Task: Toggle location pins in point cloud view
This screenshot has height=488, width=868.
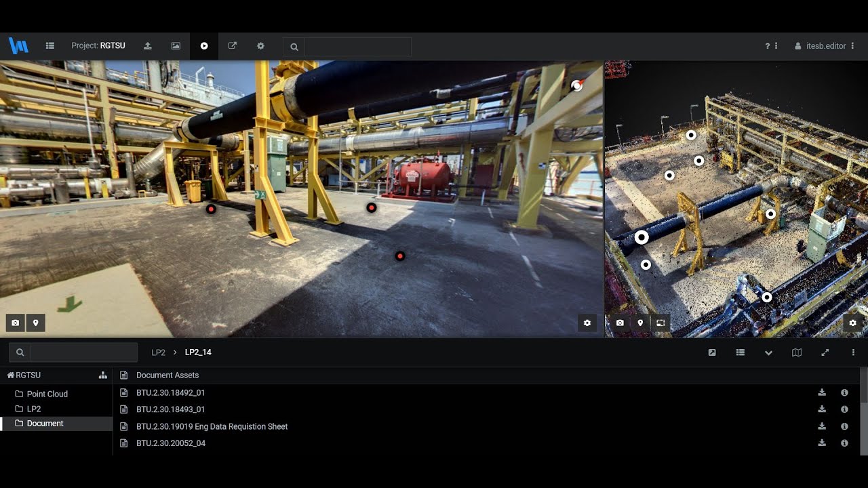Action: pyautogui.click(x=640, y=323)
